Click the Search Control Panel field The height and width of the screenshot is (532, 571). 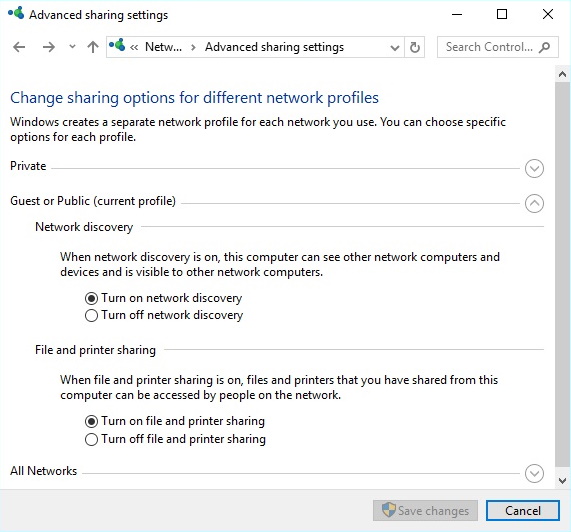[497, 47]
